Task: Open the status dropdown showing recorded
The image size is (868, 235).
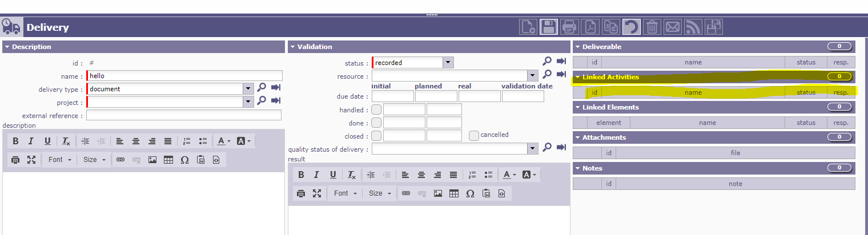Action: (x=448, y=63)
